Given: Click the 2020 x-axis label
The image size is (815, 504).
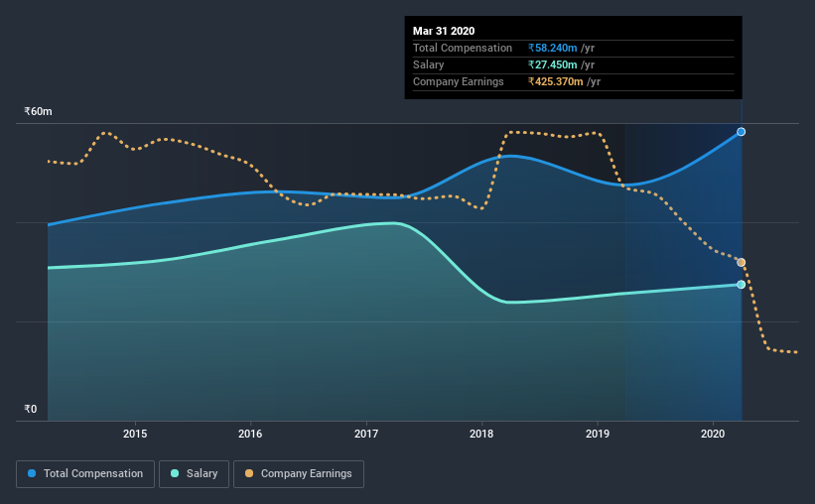Looking at the screenshot, I should pyautogui.click(x=713, y=434).
